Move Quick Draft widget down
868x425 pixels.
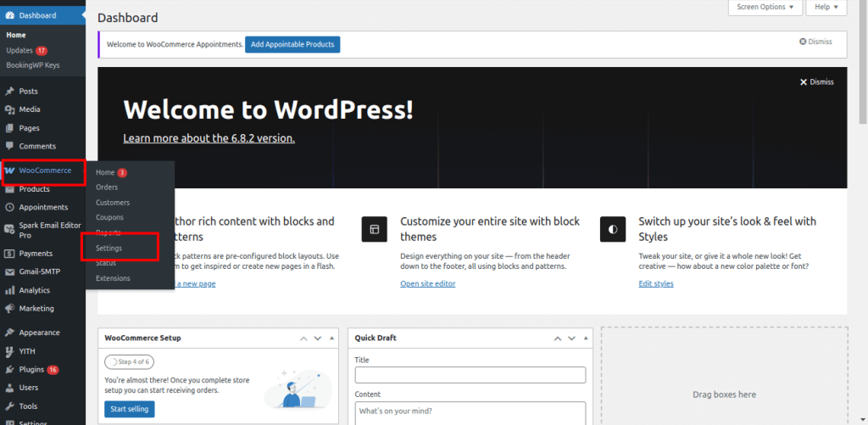point(572,338)
